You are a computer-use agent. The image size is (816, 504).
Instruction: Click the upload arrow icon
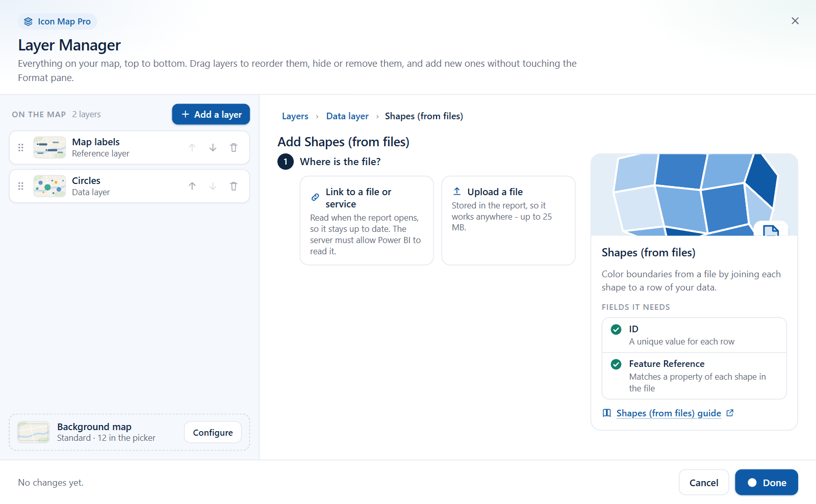tap(457, 191)
